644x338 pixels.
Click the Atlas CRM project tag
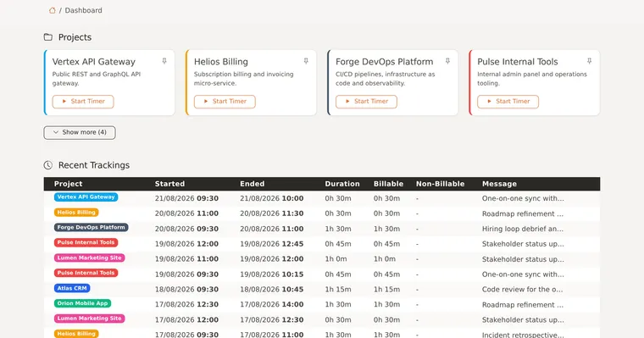[72, 288]
